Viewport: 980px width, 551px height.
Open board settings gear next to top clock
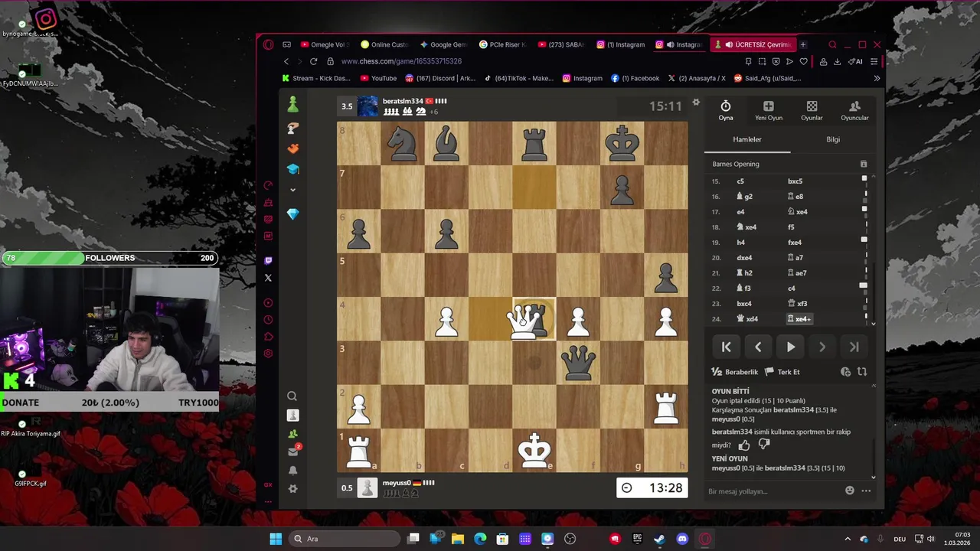coord(696,103)
